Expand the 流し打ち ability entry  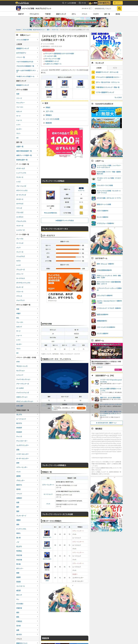(27, 415)
